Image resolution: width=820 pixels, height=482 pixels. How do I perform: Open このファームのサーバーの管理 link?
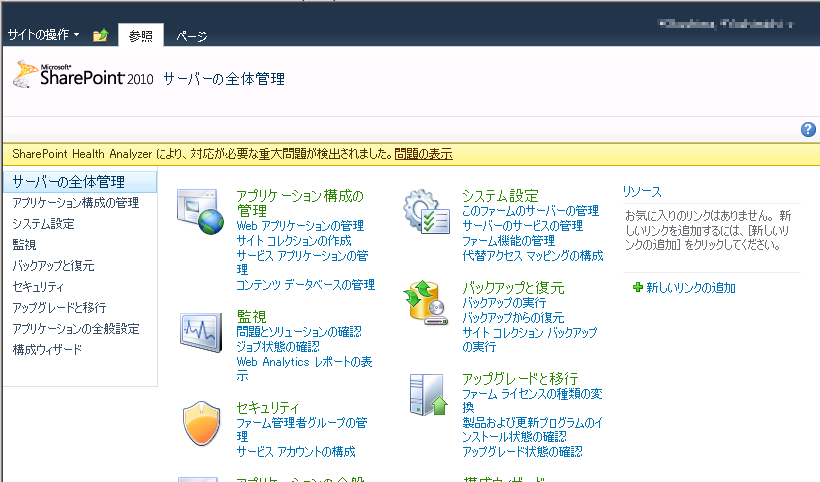(530, 210)
